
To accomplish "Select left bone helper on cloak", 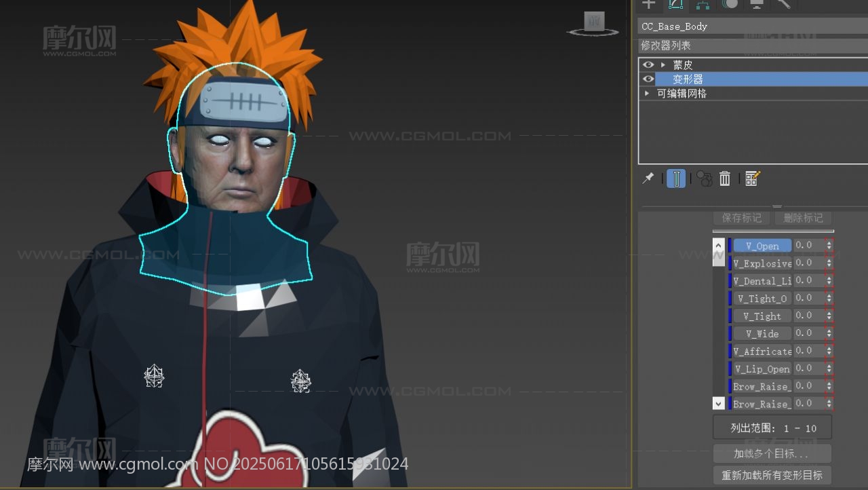I will (154, 376).
